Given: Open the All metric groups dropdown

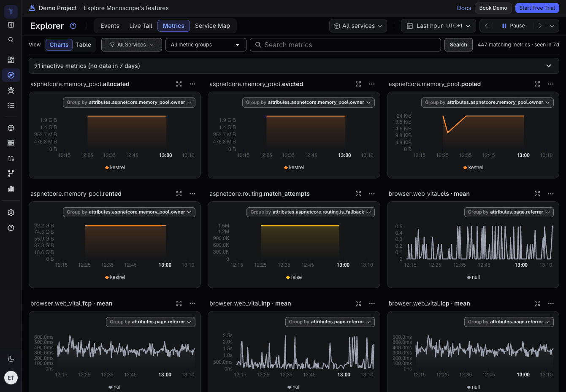Looking at the screenshot, I should point(206,45).
